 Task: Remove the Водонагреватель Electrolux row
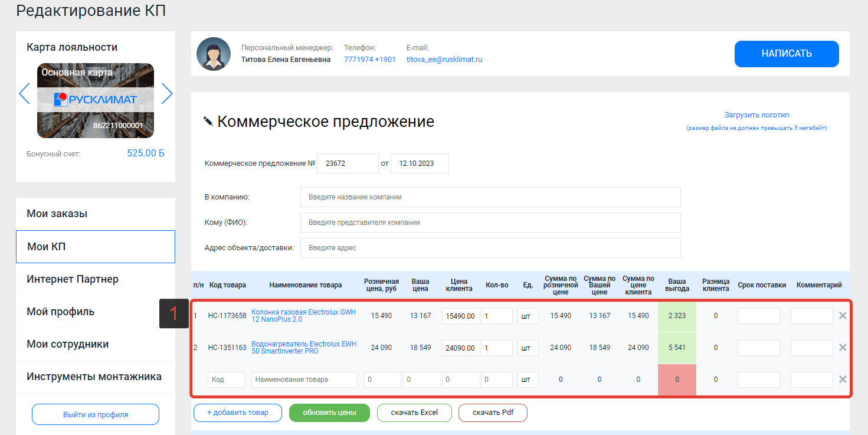coord(843,348)
